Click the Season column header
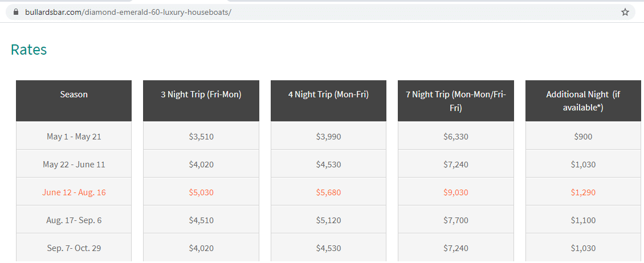Image resolution: width=644 pixels, height=263 pixels. [x=74, y=101]
